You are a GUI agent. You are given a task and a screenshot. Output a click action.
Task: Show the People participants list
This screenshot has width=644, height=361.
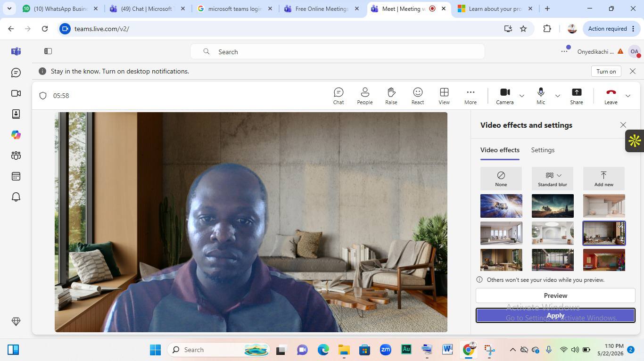click(x=365, y=96)
